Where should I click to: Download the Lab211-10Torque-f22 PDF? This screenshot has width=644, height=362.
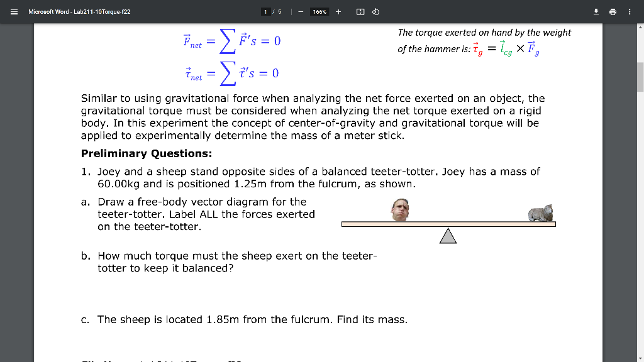596,11
